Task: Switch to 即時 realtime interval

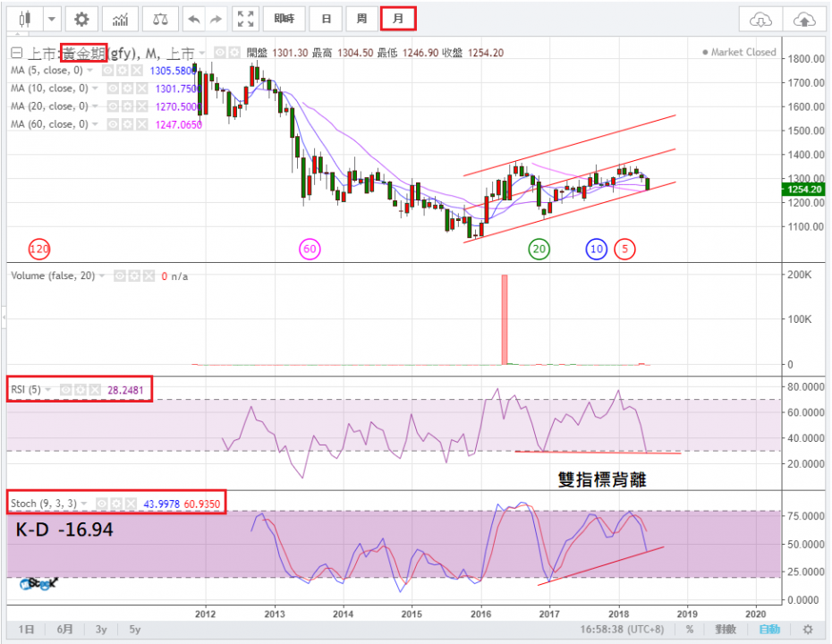Action: coord(284,19)
